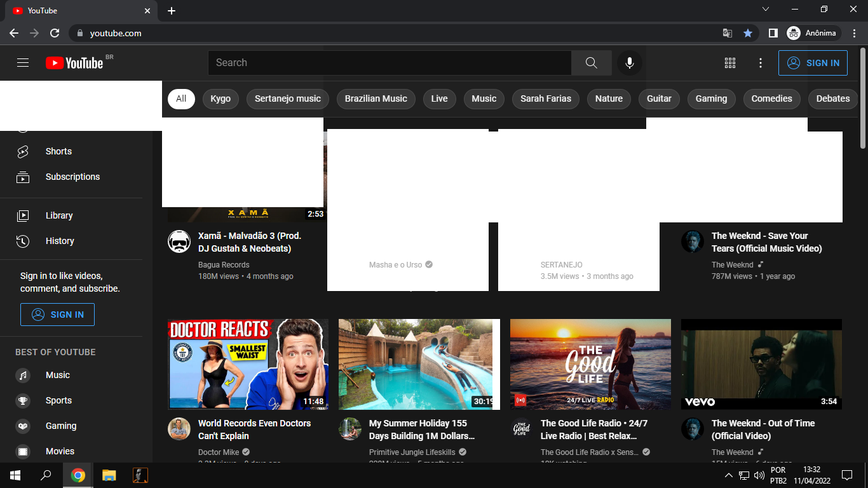Click Primitive Jungle Lifeskills channel avatar
This screenshot has height=488, width=868.
click(350, 429)
